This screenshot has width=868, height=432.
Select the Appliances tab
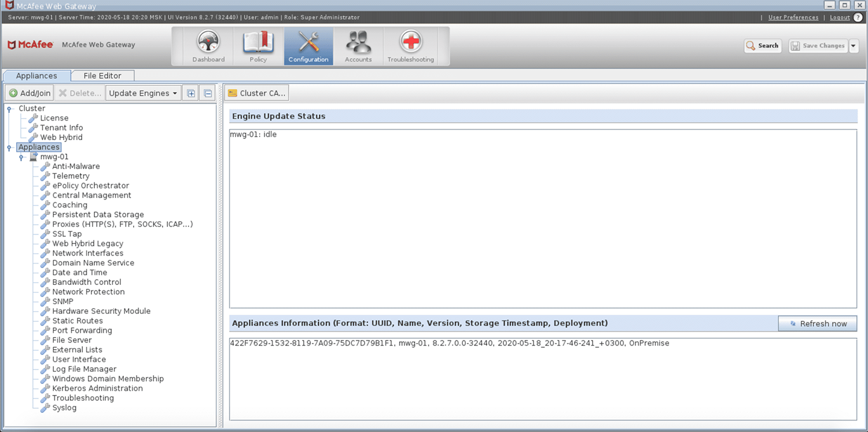36,75
